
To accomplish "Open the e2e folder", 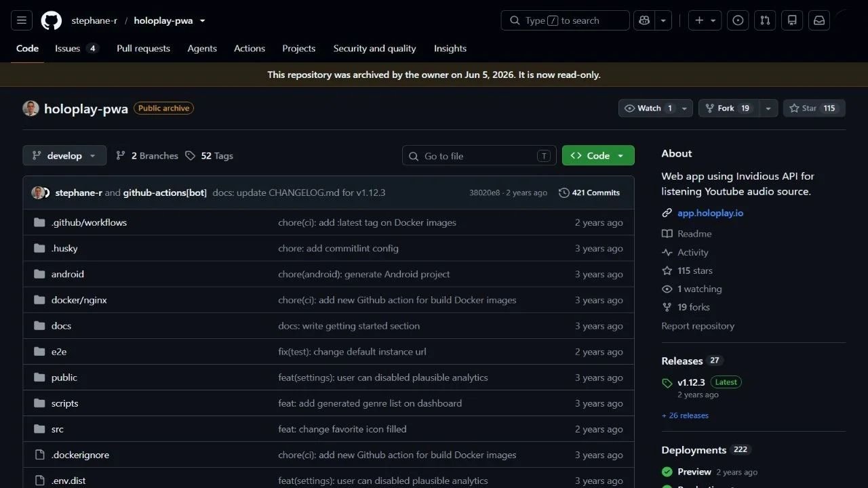I will point(59,352).
